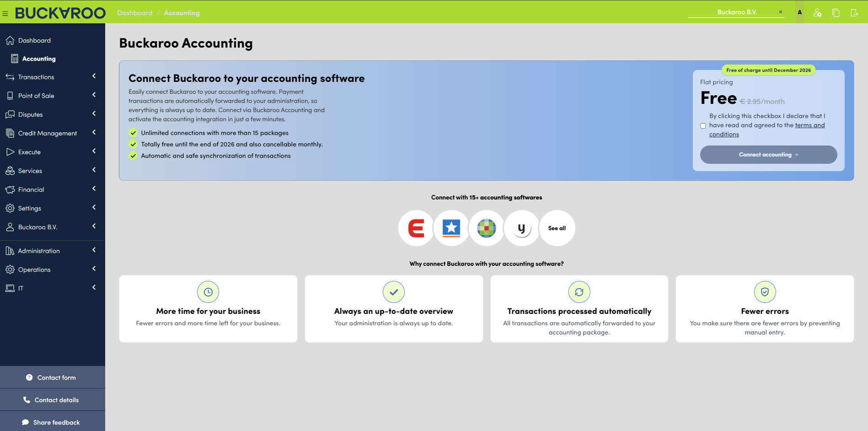The image size is (868, 431).
Task: Click the IT laptop icon
Action: coord(10,288)
